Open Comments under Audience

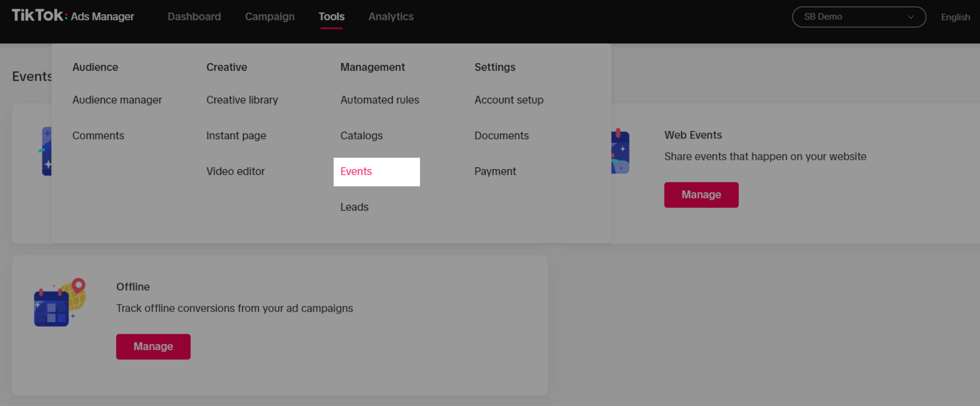(98, 135)
